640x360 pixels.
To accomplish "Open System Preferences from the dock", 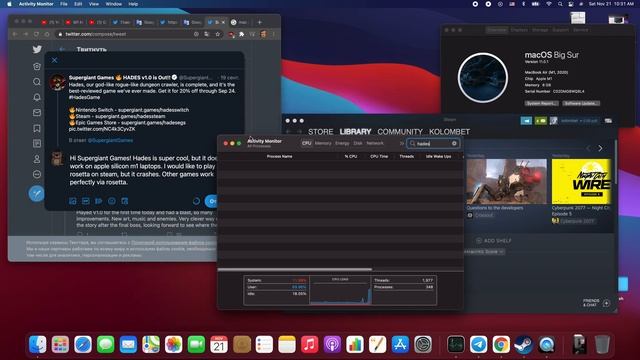I will 423,344.
